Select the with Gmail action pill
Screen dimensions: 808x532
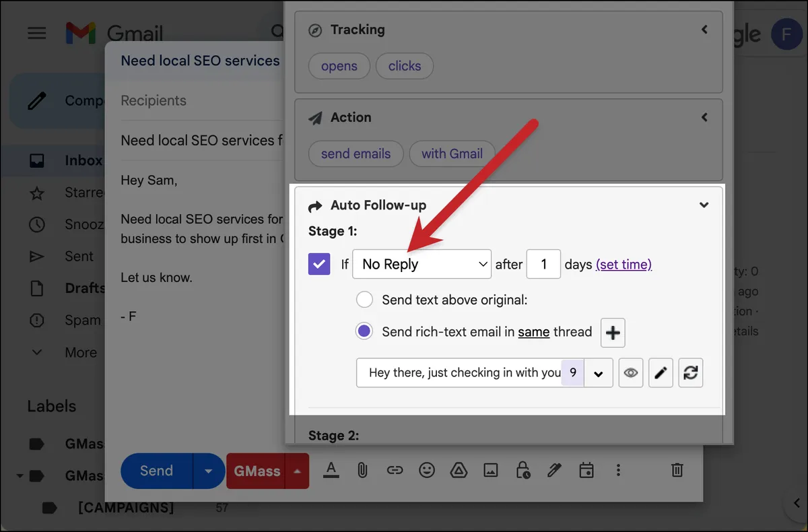point(452,154)
